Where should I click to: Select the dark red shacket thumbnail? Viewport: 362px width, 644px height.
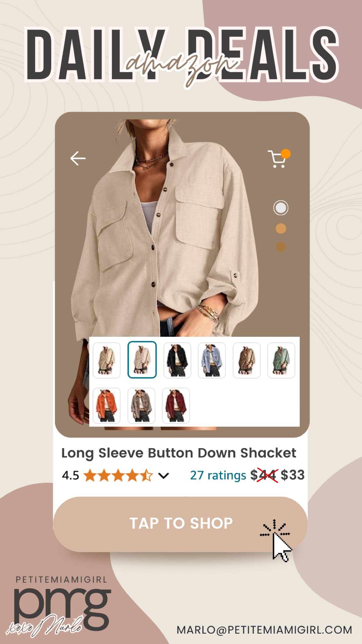pyautogui.click(x=176, y=406)
